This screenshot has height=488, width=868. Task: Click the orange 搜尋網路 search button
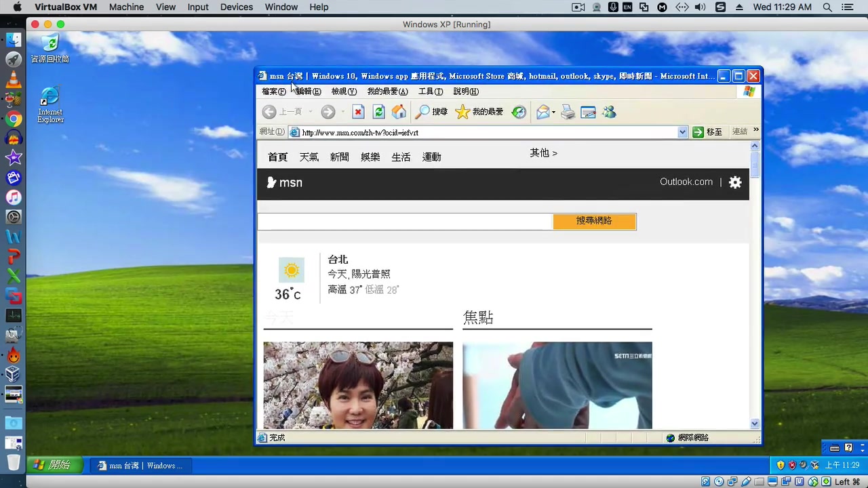tap(594, 222)
